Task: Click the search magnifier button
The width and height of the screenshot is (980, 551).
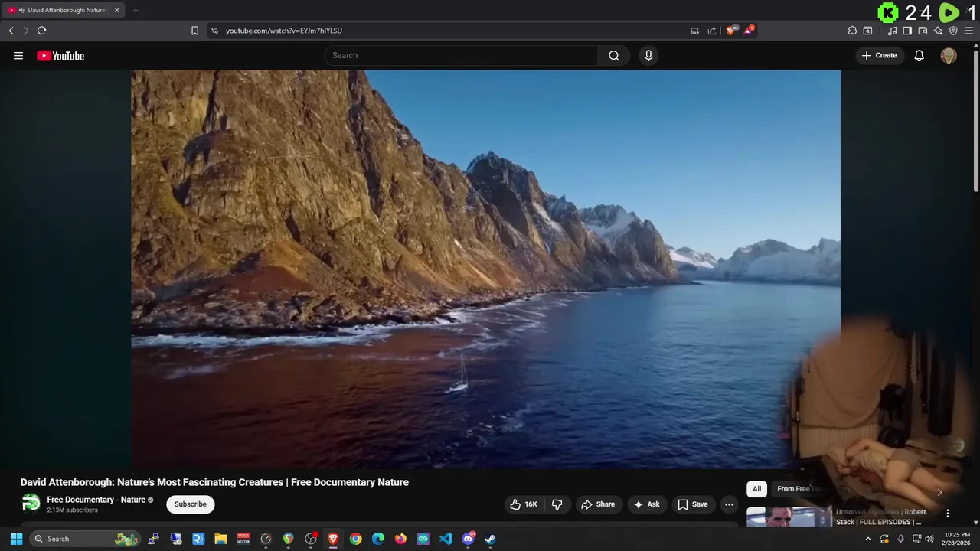Action: point(614,55)
